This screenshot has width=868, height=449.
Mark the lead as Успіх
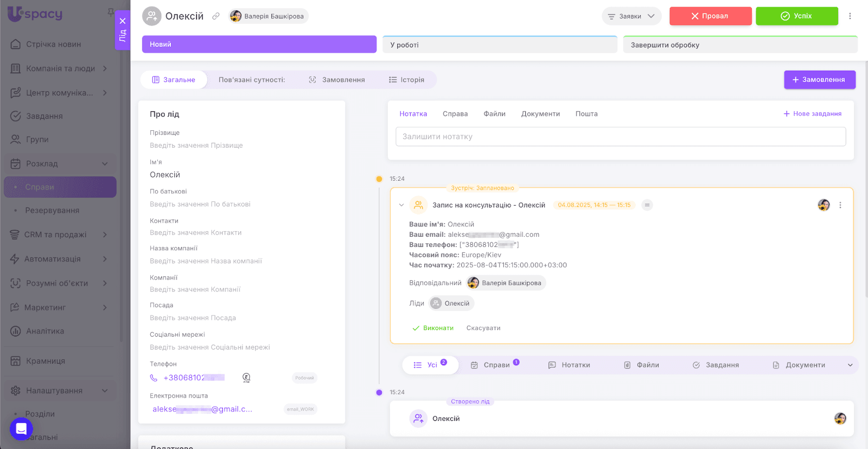797,16
